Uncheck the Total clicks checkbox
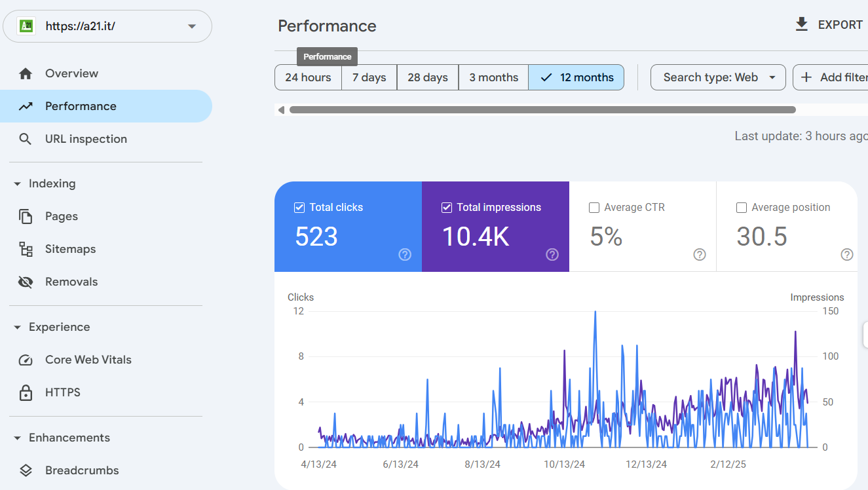The width and height of the screenshot is (868, 490). click(299, 208)
